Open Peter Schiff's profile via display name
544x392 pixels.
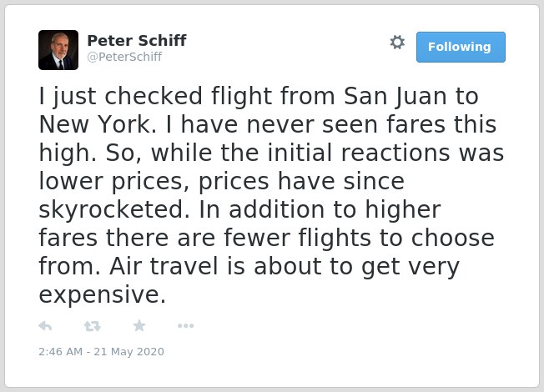pos(137,41)
